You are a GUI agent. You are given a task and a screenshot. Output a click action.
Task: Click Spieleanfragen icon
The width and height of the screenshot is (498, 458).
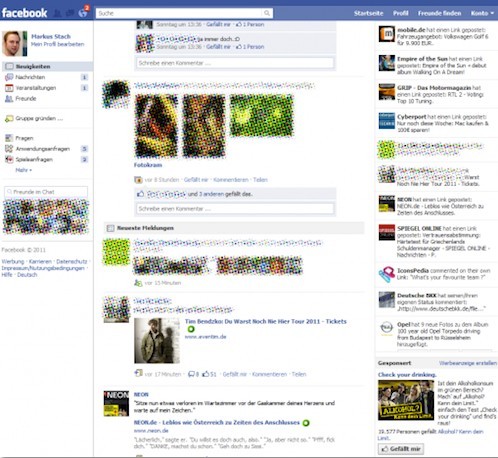tap(9, 159)
